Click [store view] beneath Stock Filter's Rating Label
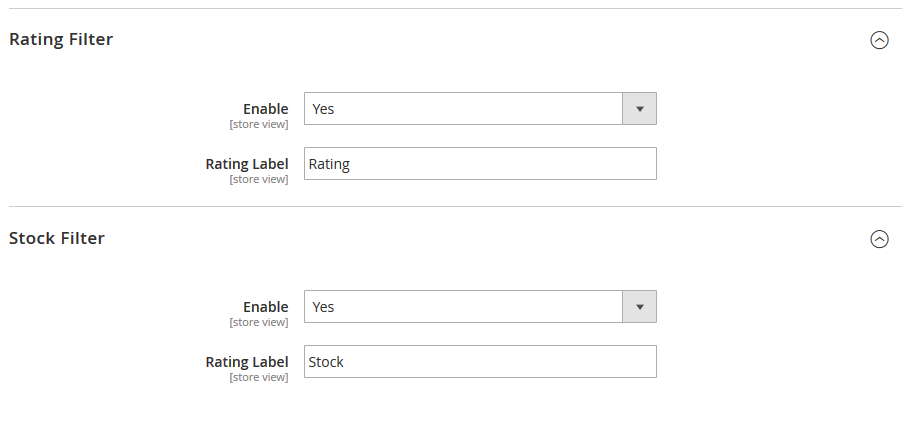Screen dimensions: 908x425 coord(259,378)
